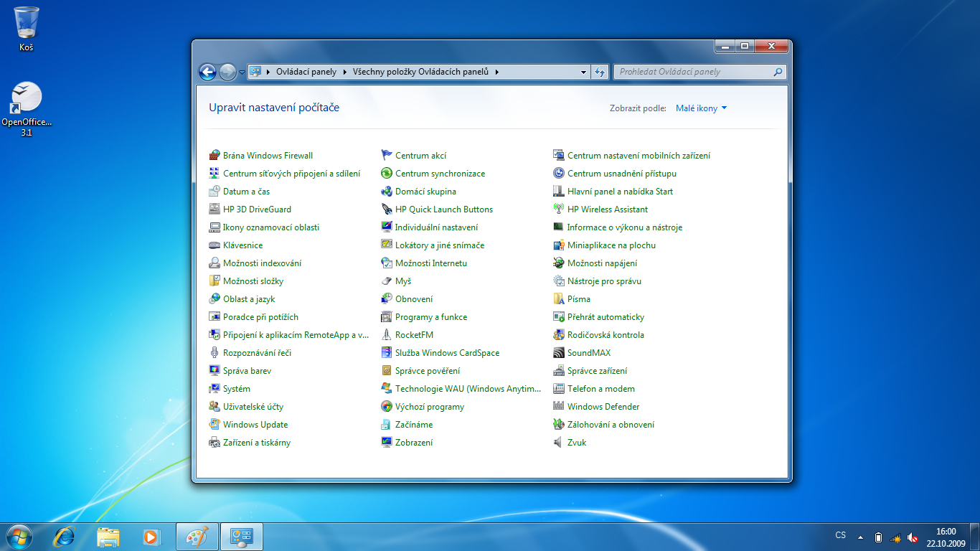Open the Správa barev monitor icon

pyautogui.click(x=215, y=371)
